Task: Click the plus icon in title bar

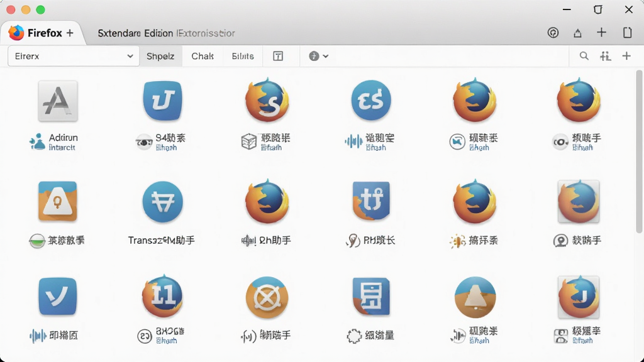Action: point(601,32)
